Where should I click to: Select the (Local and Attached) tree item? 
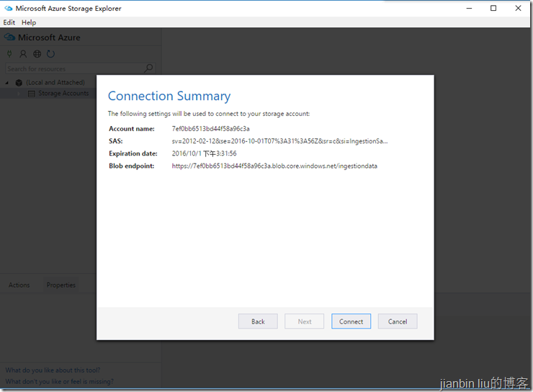[55, 83]
